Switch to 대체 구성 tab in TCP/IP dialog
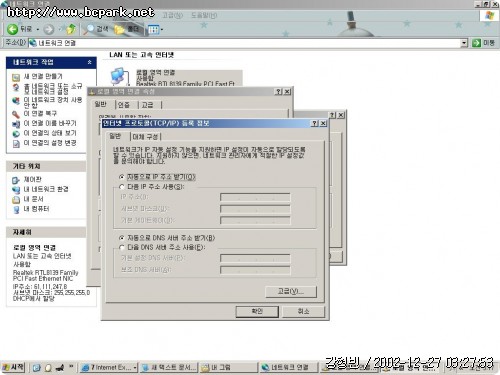Viewport: 500px width, 375px height. tap(145, 137)
